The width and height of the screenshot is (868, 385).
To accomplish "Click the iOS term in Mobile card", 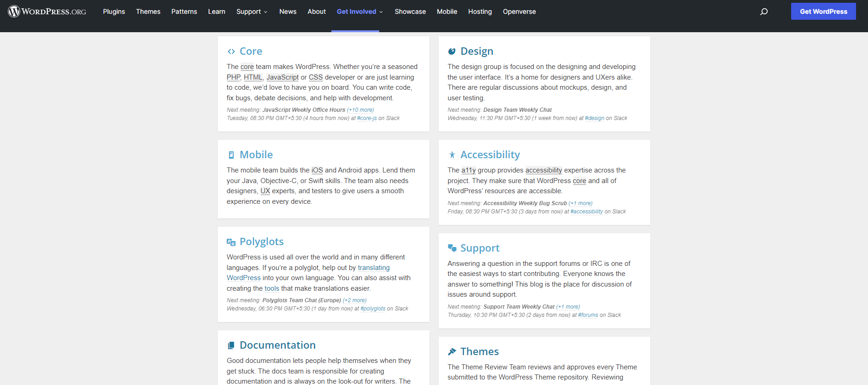I will (x=317, y=170).
